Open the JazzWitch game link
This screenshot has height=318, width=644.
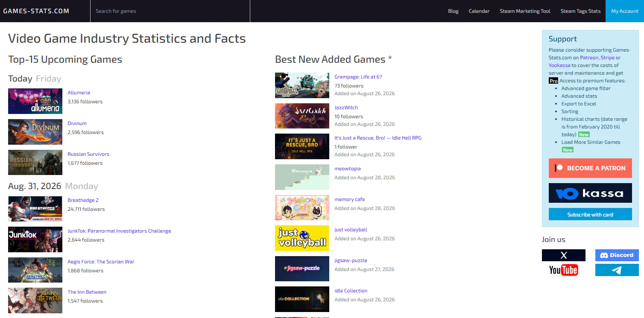coord(346,108)
